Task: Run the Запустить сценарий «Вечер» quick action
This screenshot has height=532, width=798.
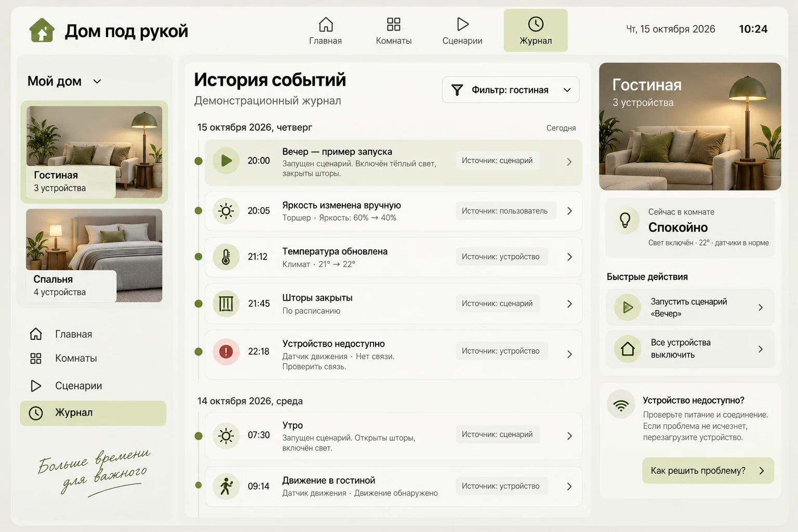Action: point(690,308)
